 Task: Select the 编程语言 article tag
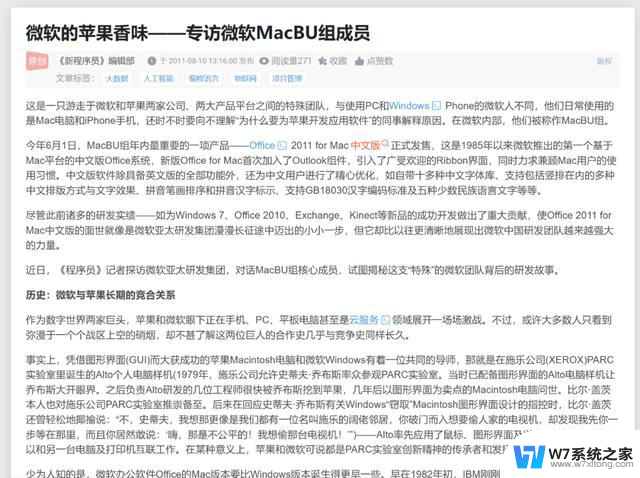tap(204, 78)
